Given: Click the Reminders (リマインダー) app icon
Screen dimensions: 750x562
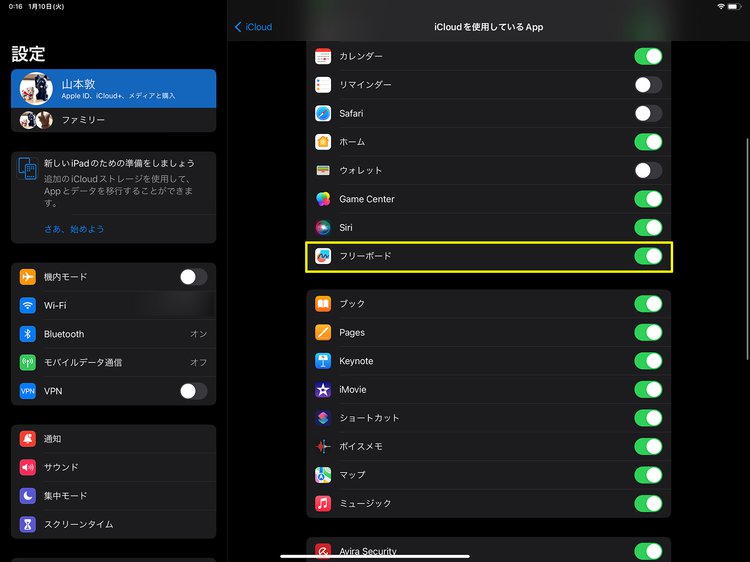Looking at the screenshot, I should point(323,85).
